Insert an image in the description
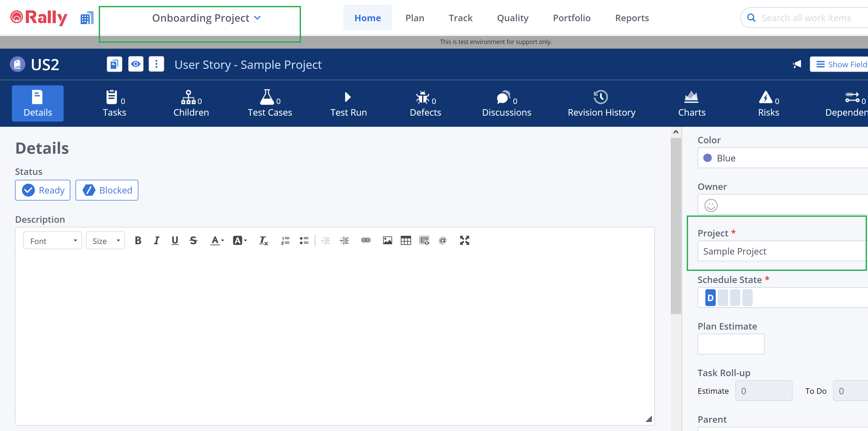Image resolution: width=868 pixels, height=431 pixels. coord(387,240)
